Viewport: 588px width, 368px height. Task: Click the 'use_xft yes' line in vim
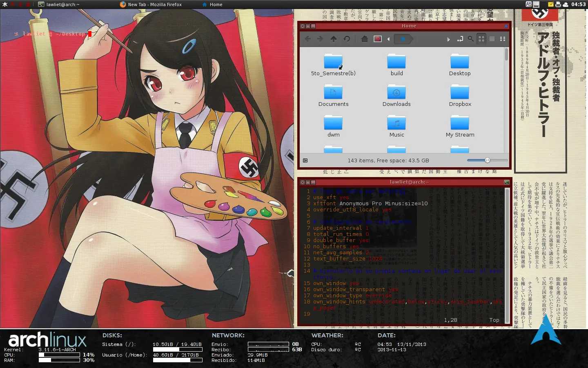click(331, 197)
